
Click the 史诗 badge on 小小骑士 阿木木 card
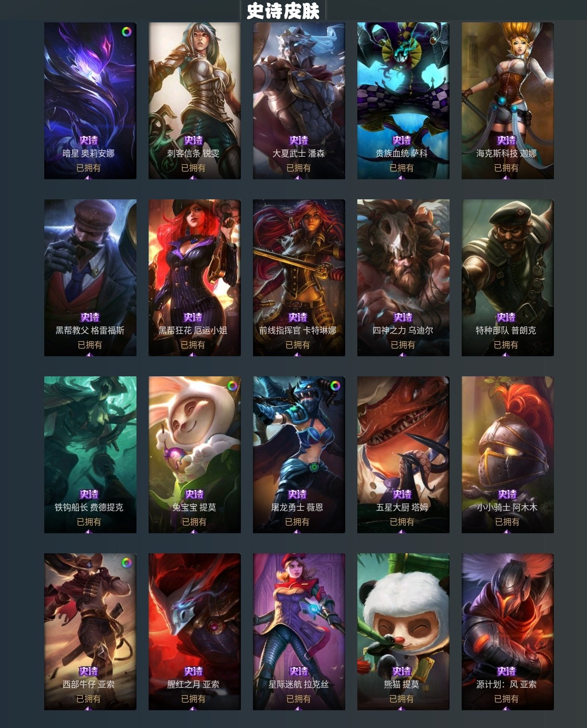pyautogui.click(x=507, y=494)
